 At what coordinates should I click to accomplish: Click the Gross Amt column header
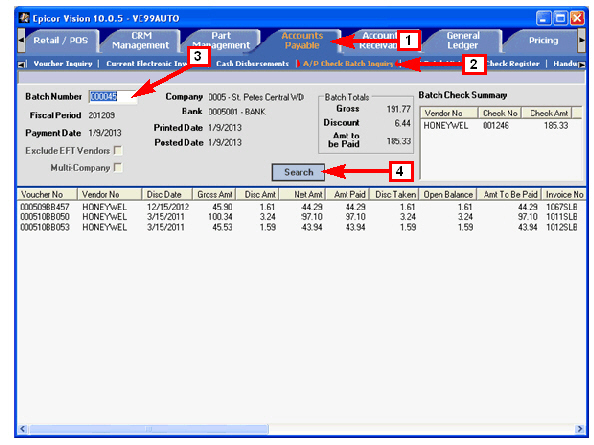tap(214, 194)
